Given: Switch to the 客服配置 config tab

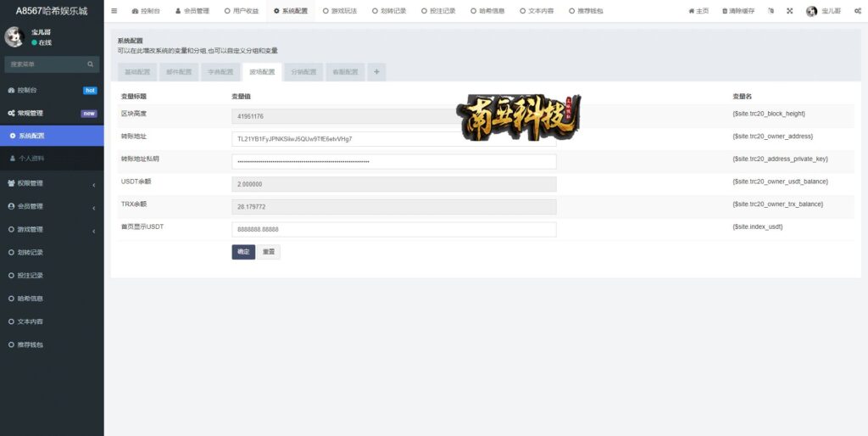Looking at the screenshot, I should [x=345, y=72].
